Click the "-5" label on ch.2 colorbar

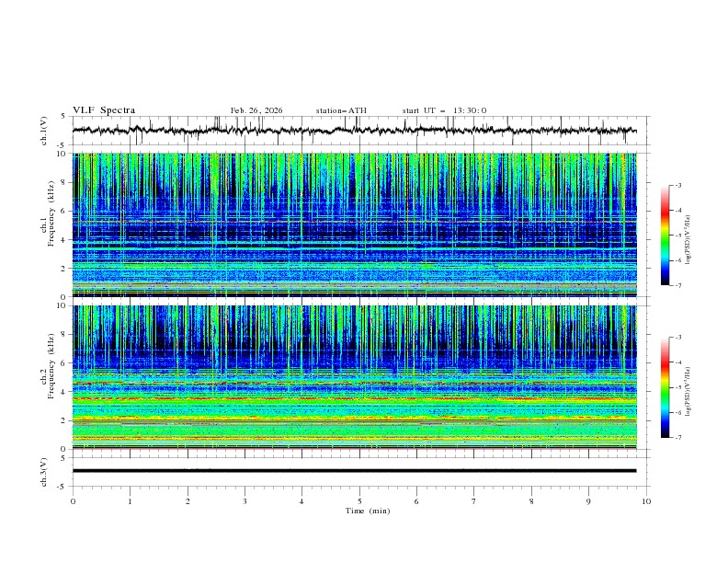pyautogui.click(x=677, y=387)
